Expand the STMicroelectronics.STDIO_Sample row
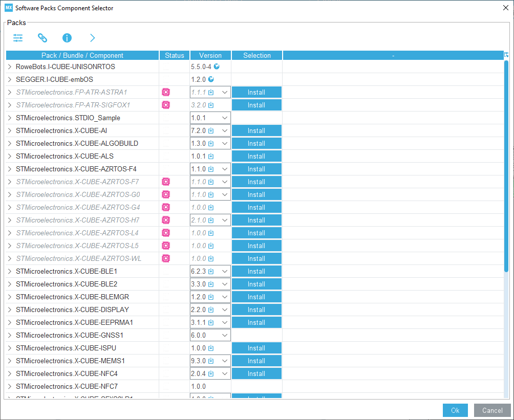Viewport: 514px width, 420px height. pyautogui.click(x=10, y=118)
